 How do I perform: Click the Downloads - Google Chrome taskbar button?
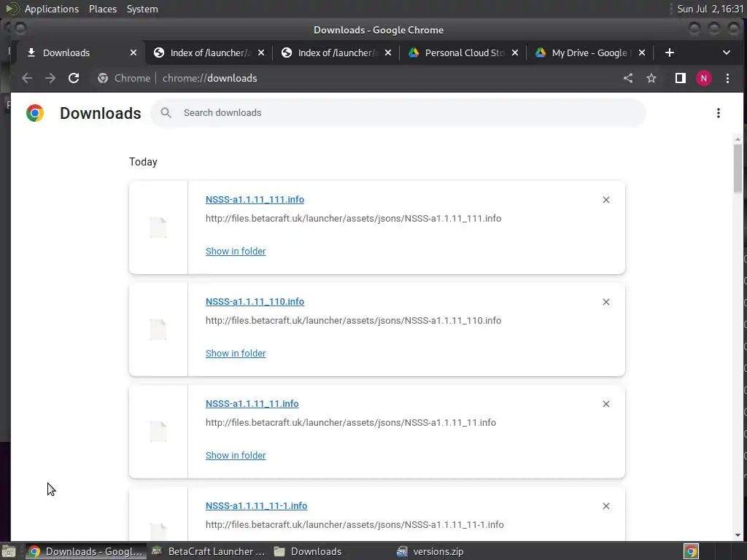click(x=86, y=551)
